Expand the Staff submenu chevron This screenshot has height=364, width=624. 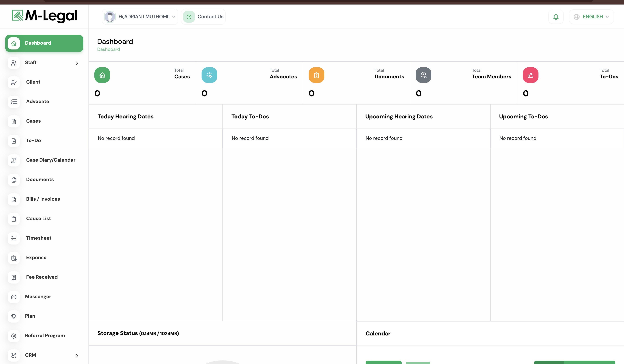pos(77,63)
